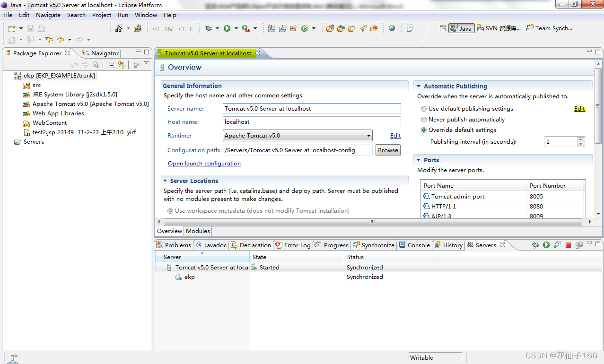This screenshot has height=364, width=604.
Task: Click the Edit link beside Runtime
Action: [x=395, y=135]
